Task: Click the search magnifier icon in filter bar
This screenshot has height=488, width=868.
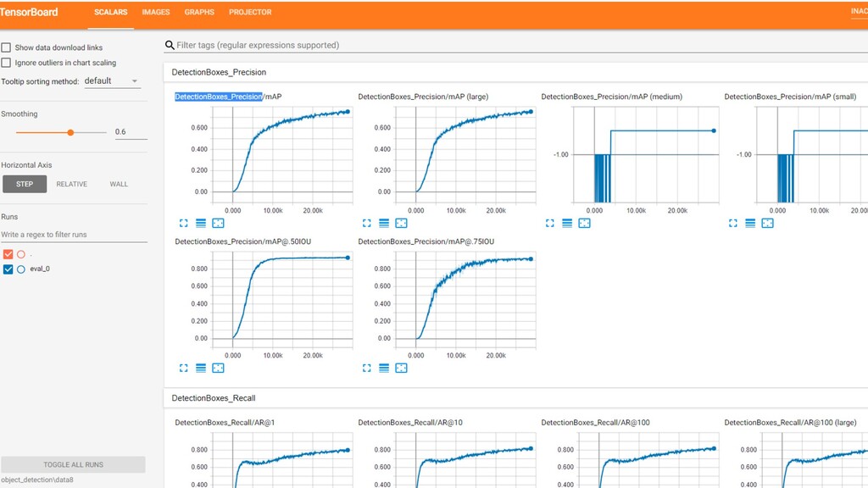Action: 170,46
